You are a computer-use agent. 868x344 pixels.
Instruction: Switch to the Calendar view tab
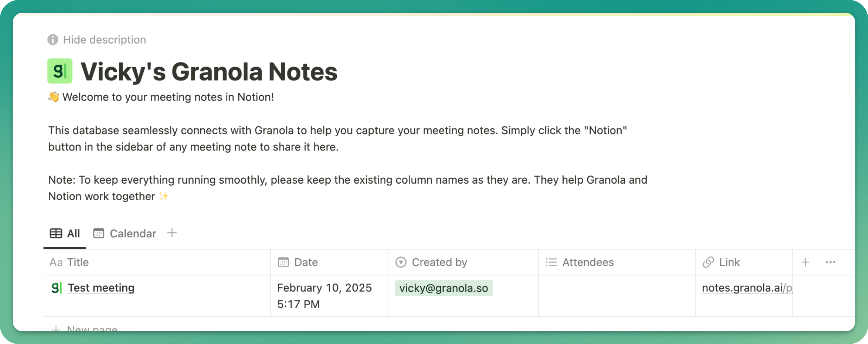tap(125, 234)
